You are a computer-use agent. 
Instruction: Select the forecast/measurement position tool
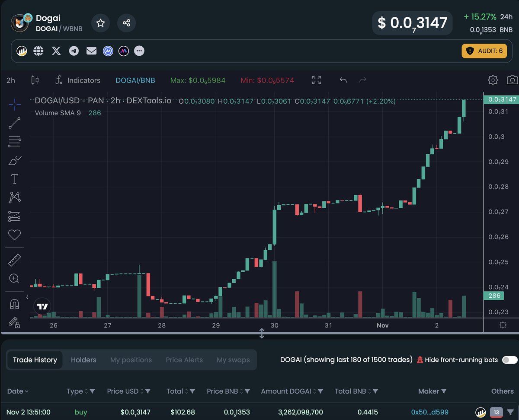14,216
